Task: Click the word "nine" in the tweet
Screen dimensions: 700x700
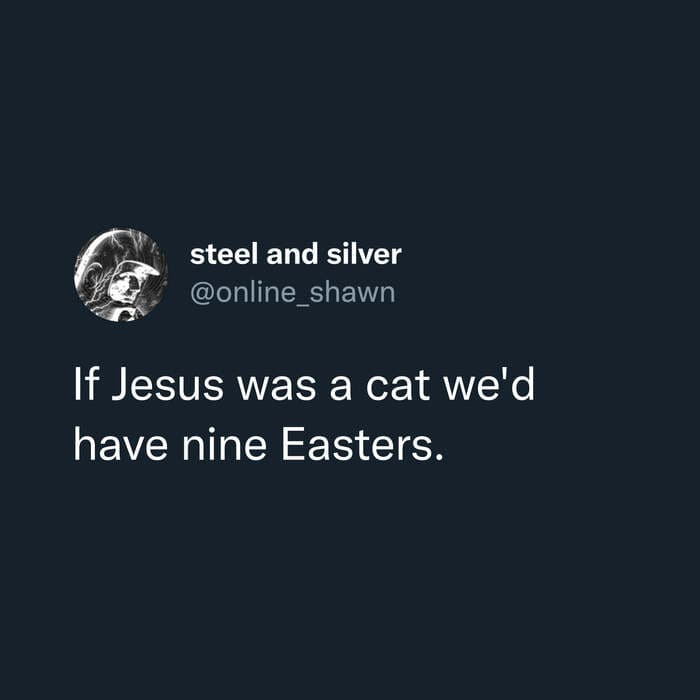Action: tap(225, 445)
